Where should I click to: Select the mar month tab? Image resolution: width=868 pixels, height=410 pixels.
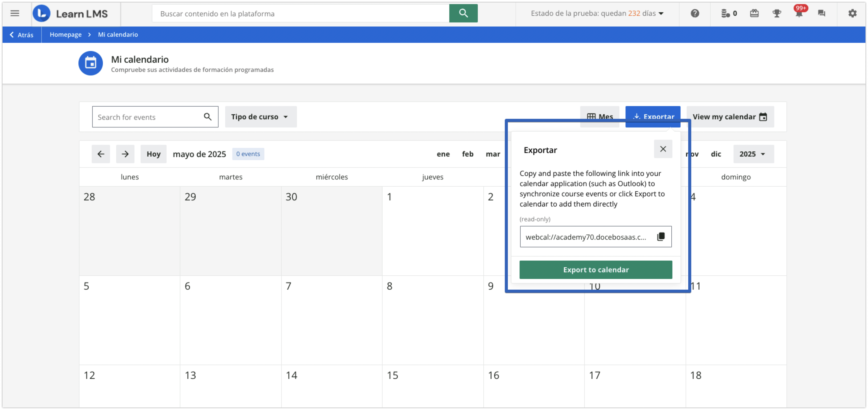coord(493,154)
